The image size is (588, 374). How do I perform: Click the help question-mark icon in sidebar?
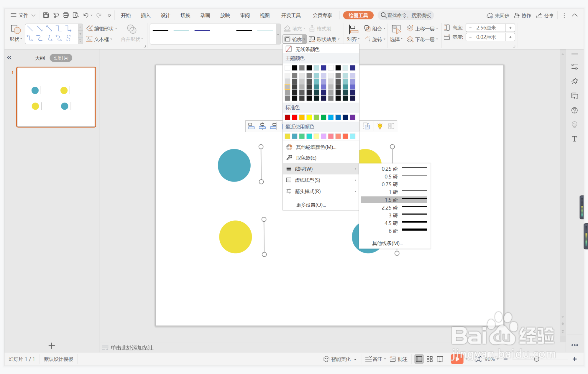point(574,110)
